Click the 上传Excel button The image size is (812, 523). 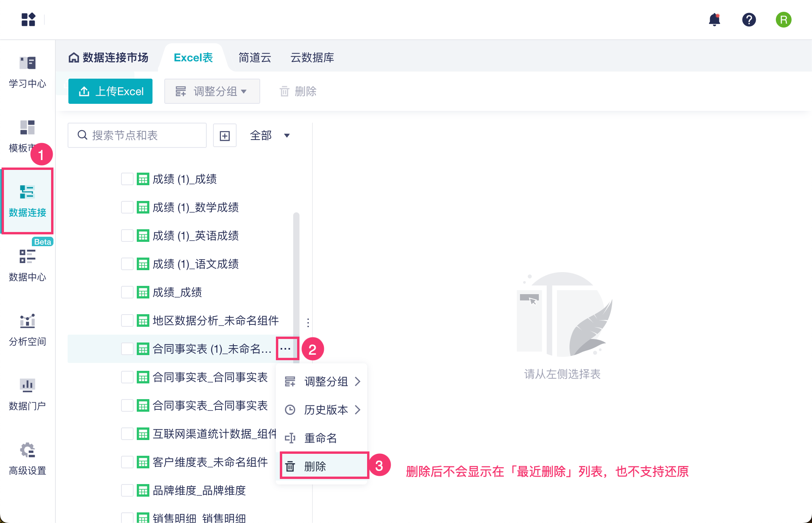pos(110,91)
